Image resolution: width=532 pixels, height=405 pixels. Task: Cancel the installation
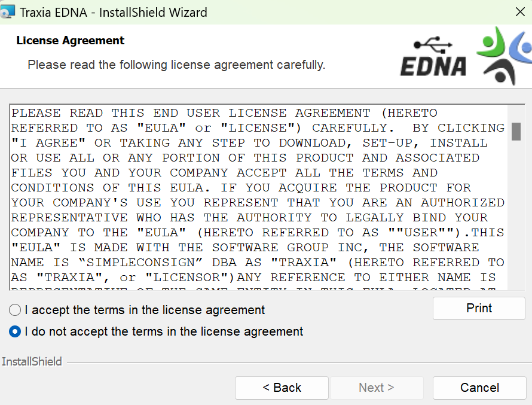(479, 388)
